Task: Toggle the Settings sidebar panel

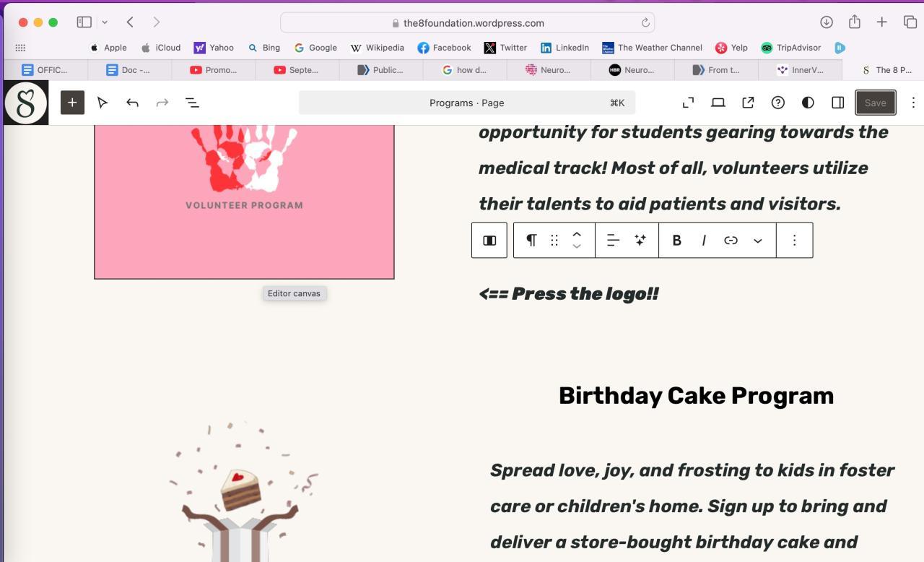Action: pos(837,103)
